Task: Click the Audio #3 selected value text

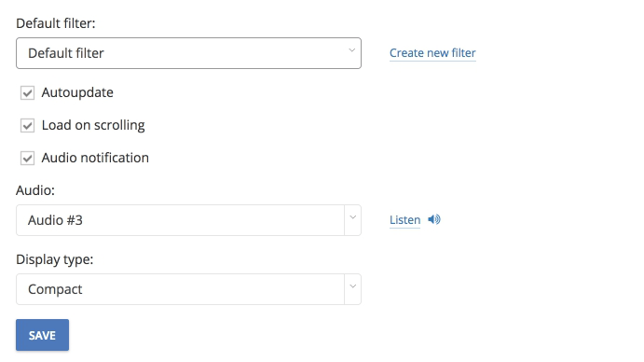Action: (55, 220)
